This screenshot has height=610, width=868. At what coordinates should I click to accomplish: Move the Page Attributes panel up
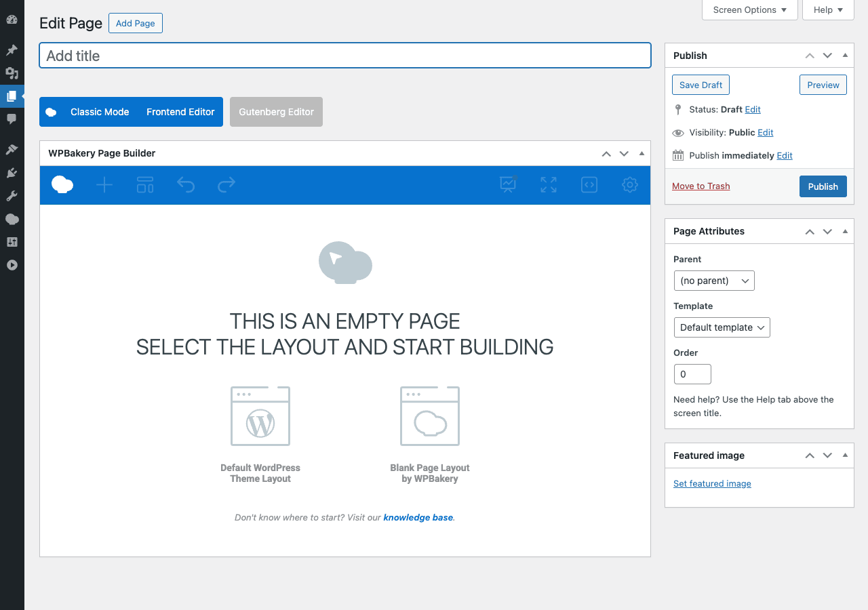click(810, 232)
